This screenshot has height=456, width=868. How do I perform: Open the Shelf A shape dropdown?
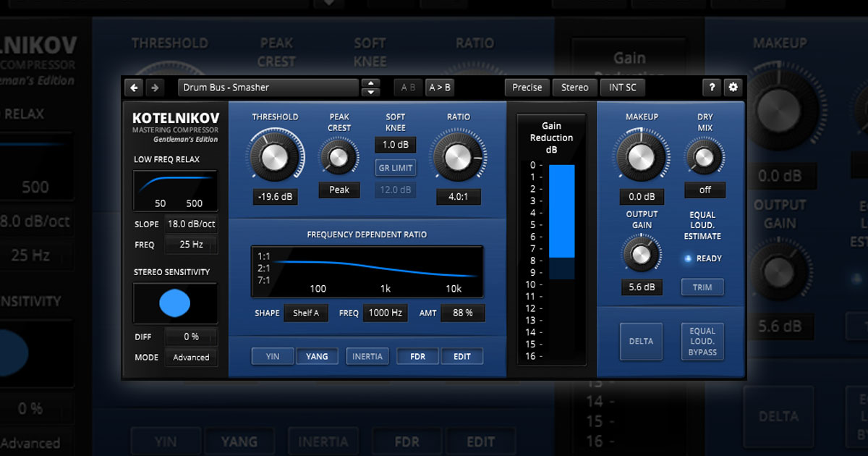pyautogui.click(x=306, y=313)
